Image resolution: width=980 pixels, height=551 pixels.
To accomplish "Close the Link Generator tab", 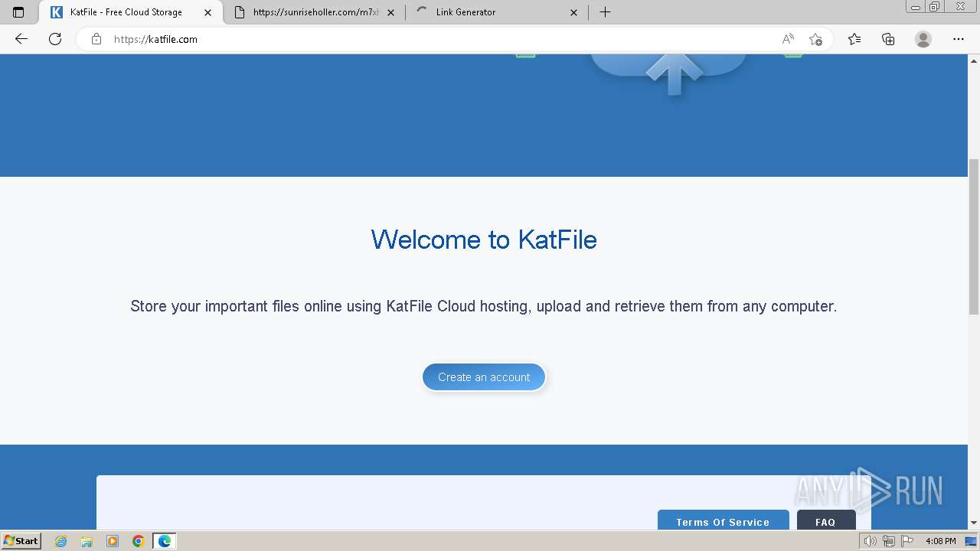I will 573,12.
